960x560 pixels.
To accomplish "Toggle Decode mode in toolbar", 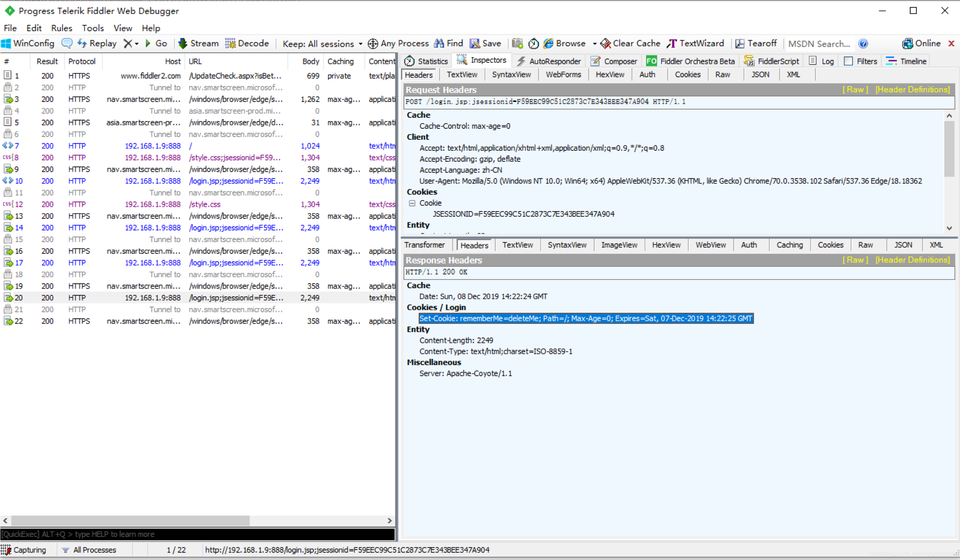I will coord(247,43).
